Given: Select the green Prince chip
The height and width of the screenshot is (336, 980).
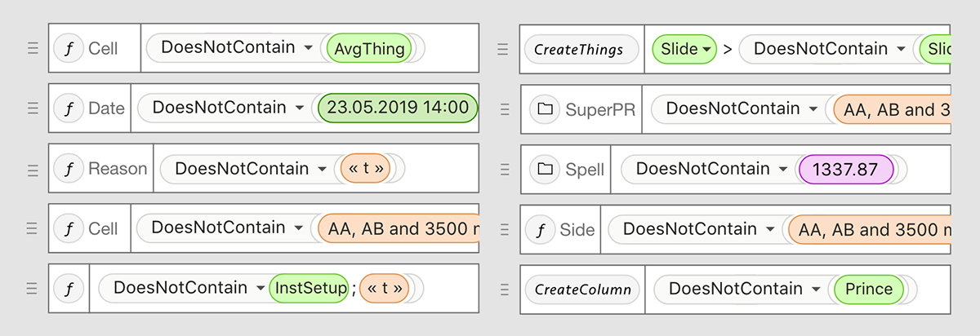Looking at the screenshot, I should (868, 289).
